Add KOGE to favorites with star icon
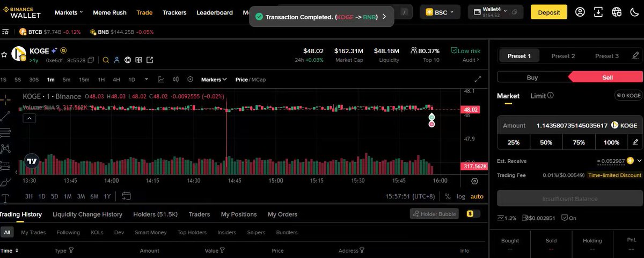This screenshot has width=644, height=258. click(4, 54)
